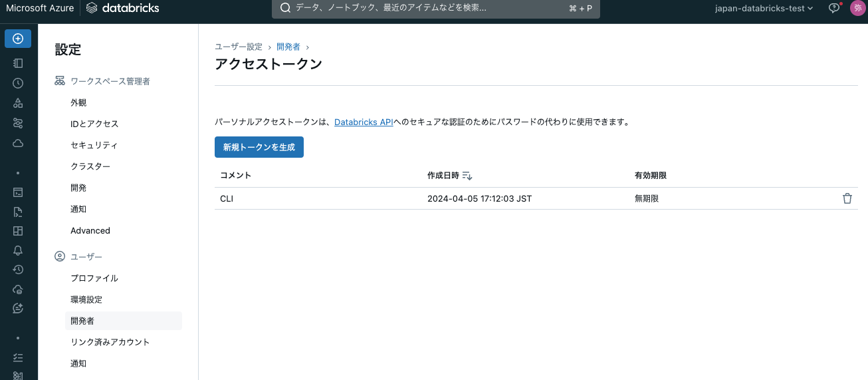Delete the CLI token with trash icon

tap(847, 198)
